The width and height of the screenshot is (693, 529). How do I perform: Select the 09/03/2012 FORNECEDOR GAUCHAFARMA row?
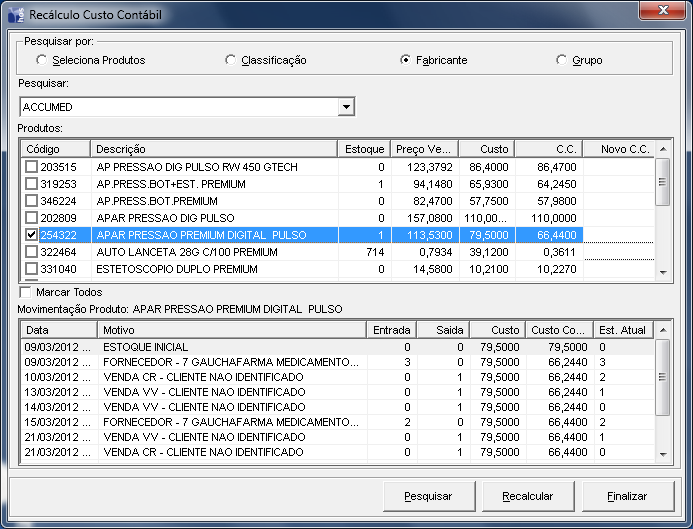[x=338, y=362]
